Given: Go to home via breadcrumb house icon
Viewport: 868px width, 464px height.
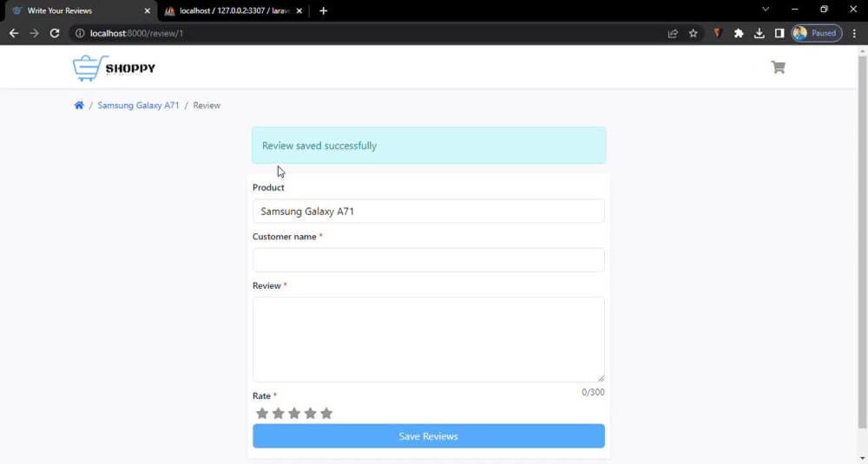Looking at the screenshot, I should [79, 105].
